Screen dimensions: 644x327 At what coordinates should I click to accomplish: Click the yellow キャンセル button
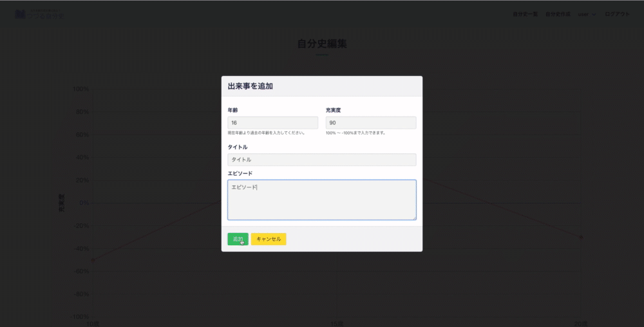269,239
